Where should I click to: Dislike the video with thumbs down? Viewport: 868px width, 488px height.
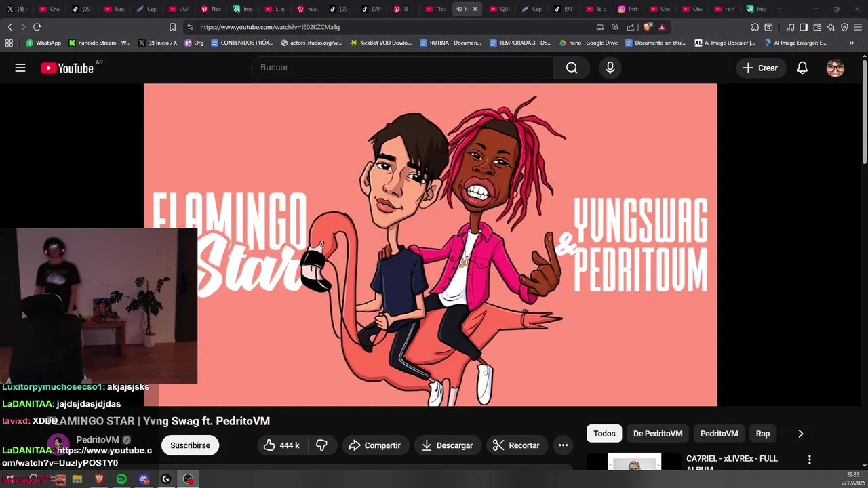pos(322,445)
